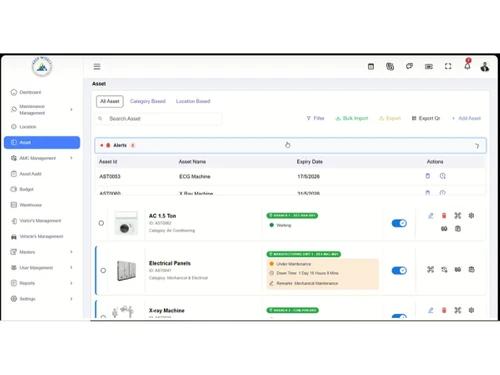Image resolution: width=500 pixels, height=375 pixels.
Task: Select the AC 1.5 Ton radio button
Action: [x=101, y=223]
